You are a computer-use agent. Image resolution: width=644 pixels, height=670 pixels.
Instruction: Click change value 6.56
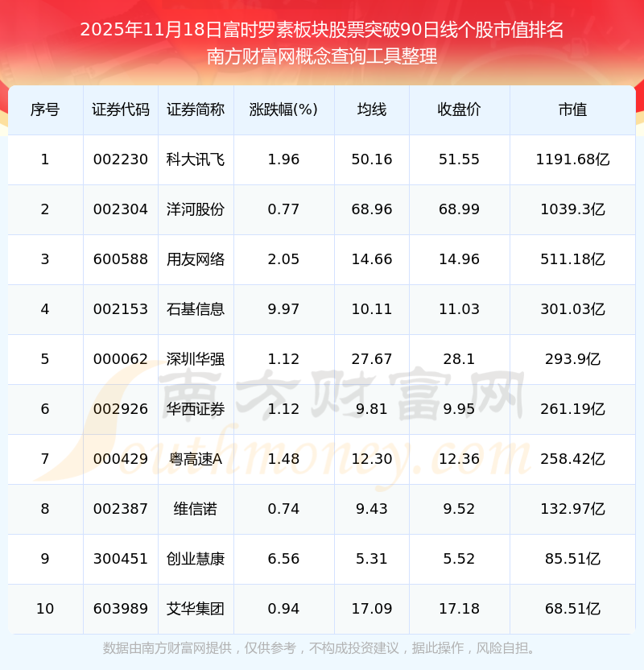(x=283, y=559)
